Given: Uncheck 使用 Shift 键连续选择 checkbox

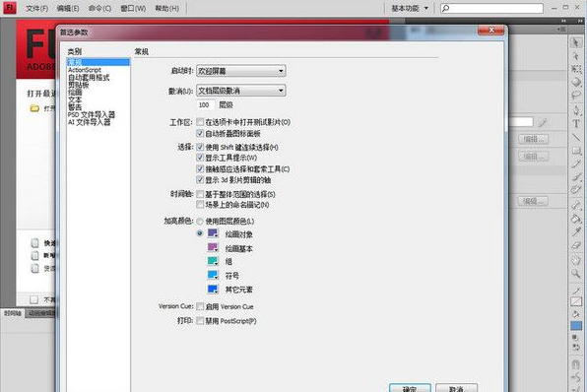Looking at the screenshot, I should pyautogui.click(x=200, y=147).
